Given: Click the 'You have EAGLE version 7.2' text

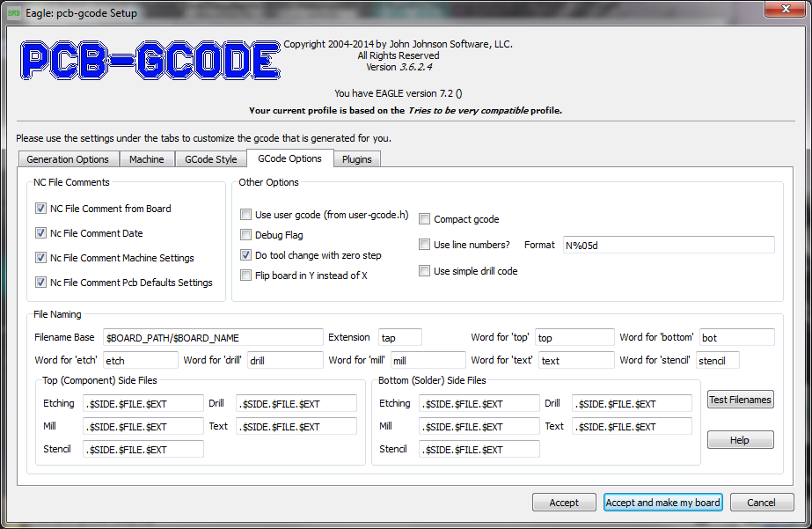Looking at the screenshot, I should (399, 93).
